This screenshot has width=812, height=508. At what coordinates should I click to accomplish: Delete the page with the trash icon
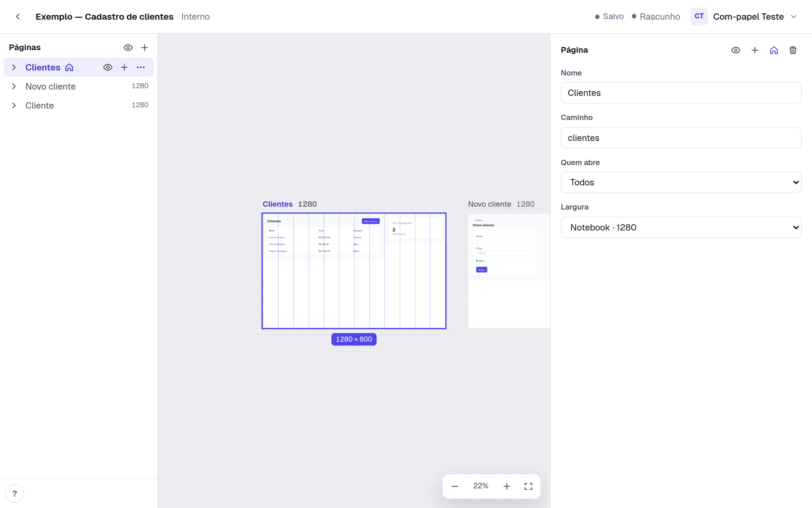793,50
